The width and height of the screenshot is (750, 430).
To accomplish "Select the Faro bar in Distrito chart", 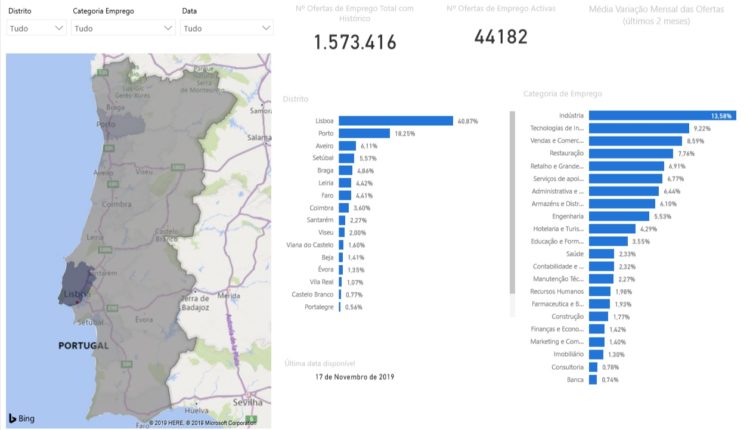I will (x=345, y=196).
